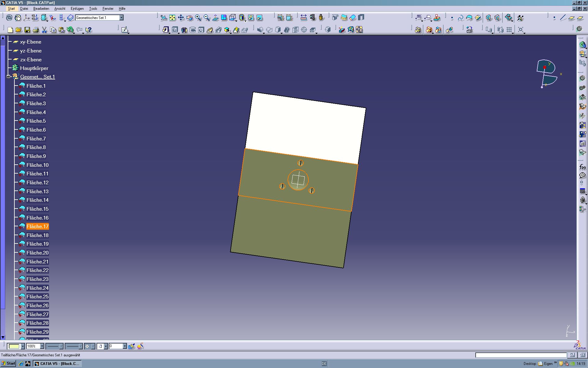This screenshot has height=368, width=588.
Task: Click the Paste clipboard icon
Action: (62, 30)
